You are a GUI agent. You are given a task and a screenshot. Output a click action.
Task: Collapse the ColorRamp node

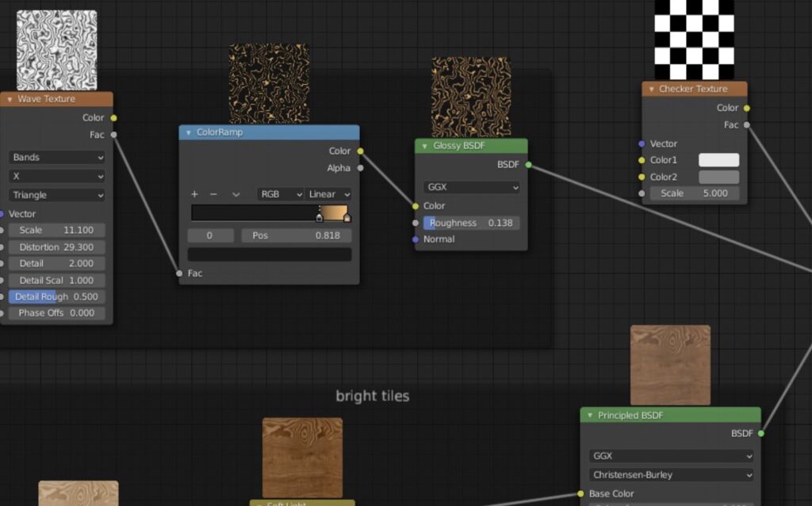[x=189, y=132]
